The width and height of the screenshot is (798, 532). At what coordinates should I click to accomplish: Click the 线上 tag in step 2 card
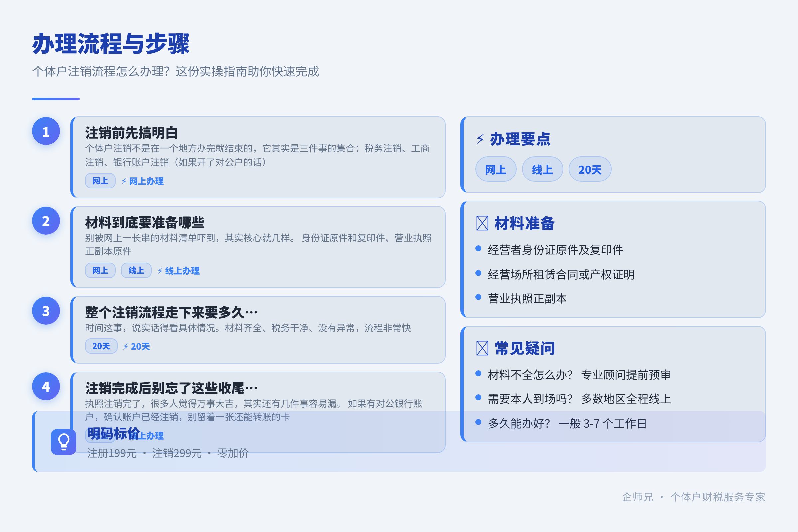pyautogui.click(x=136, y=270)
